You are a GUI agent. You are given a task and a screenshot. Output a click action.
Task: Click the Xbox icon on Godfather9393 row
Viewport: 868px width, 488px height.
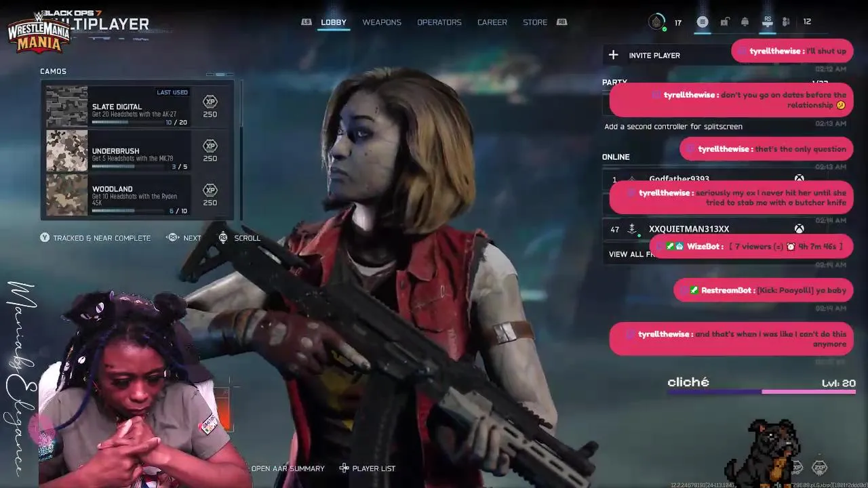(x=800, y=179)
